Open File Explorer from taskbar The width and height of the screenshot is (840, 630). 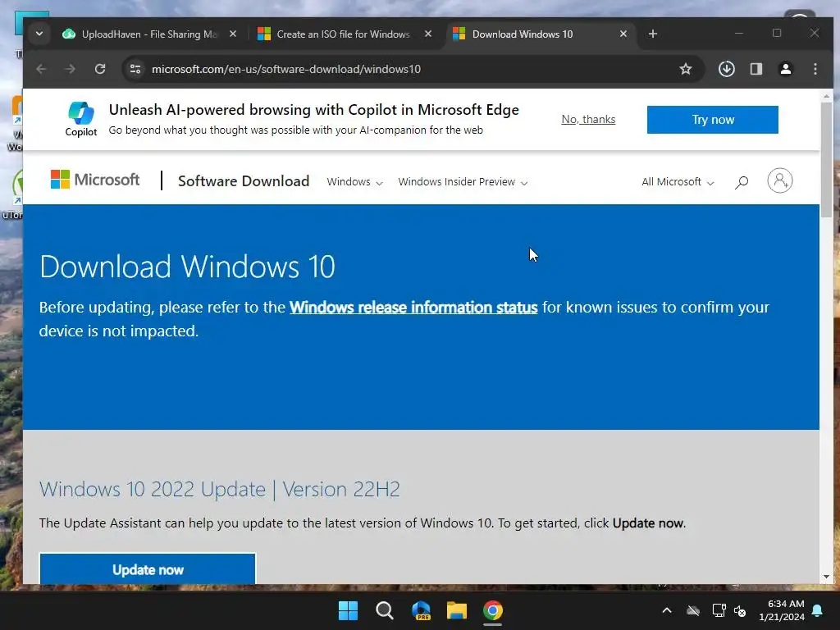click(x=457, y=610)
